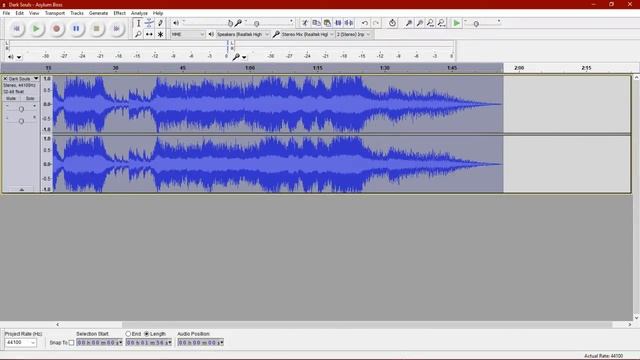Screen dimensions: 640x360
Task: Open the File menu
Action: coord(7,13)
